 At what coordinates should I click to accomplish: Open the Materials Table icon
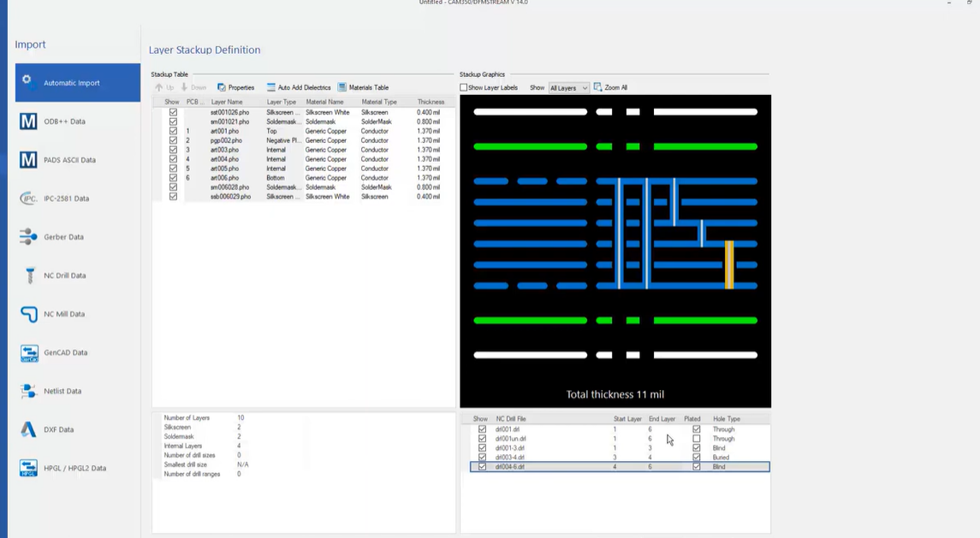[342, 87]
